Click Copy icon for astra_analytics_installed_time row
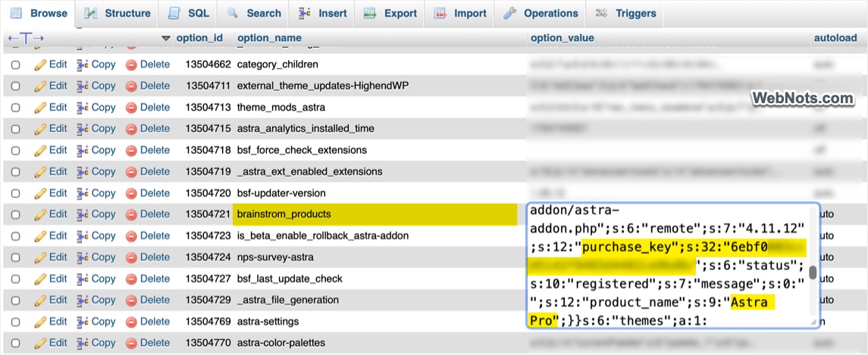 click(x=83, y=129)
